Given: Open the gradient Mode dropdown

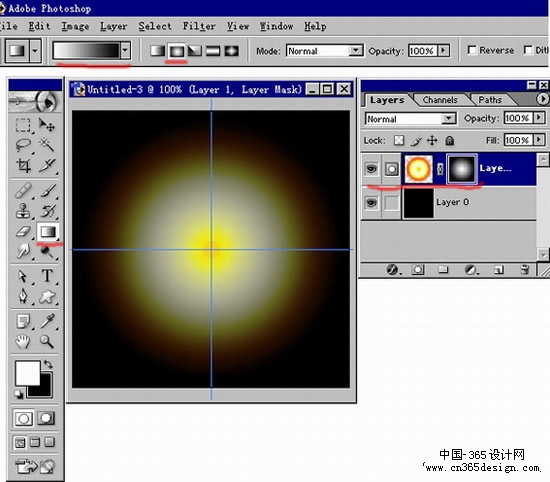Looking at the screenshot, I should [324, 51].
